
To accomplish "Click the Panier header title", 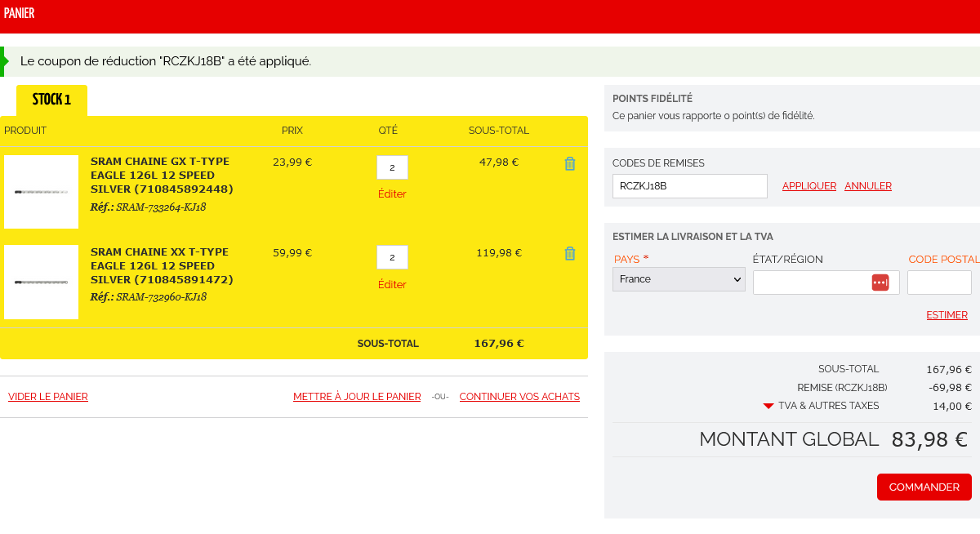I will (x=20, y=13).
